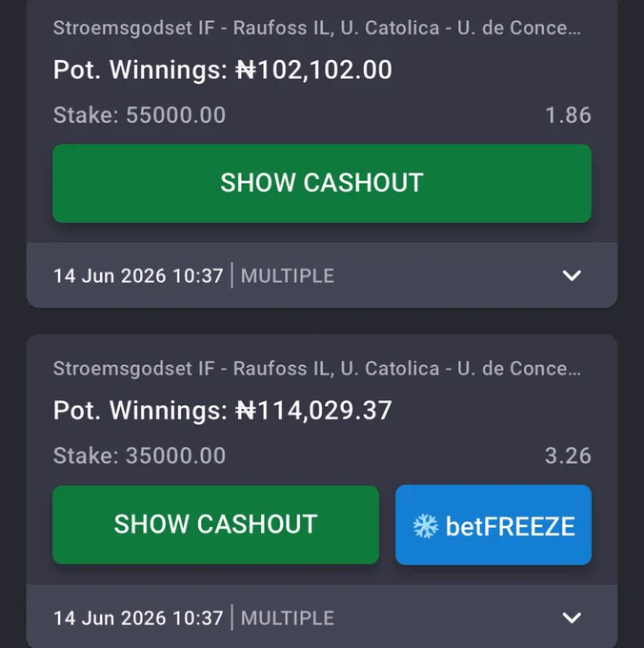Screen dimensions: 644x648
Task: Tap the Stake: 55000.00 label
Action: point(139,115)
